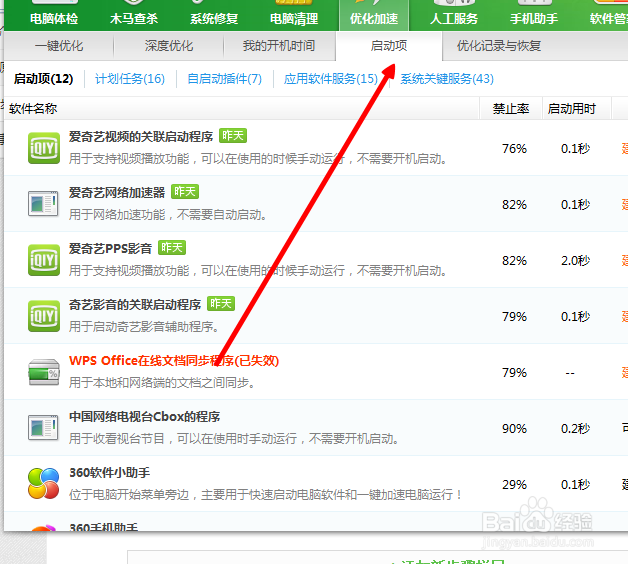Open the 木马查杀 section
The image size is (628, 564).
tap(134, 18)
